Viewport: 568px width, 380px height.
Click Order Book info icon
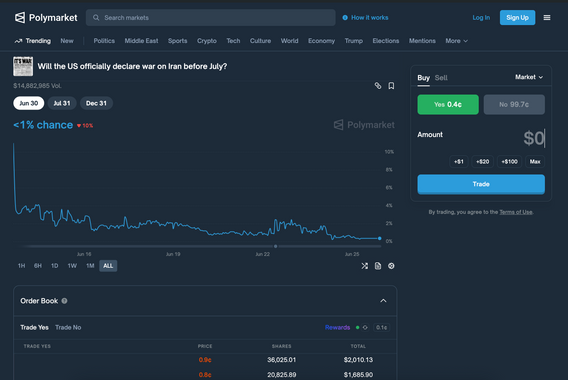point(64,301)
